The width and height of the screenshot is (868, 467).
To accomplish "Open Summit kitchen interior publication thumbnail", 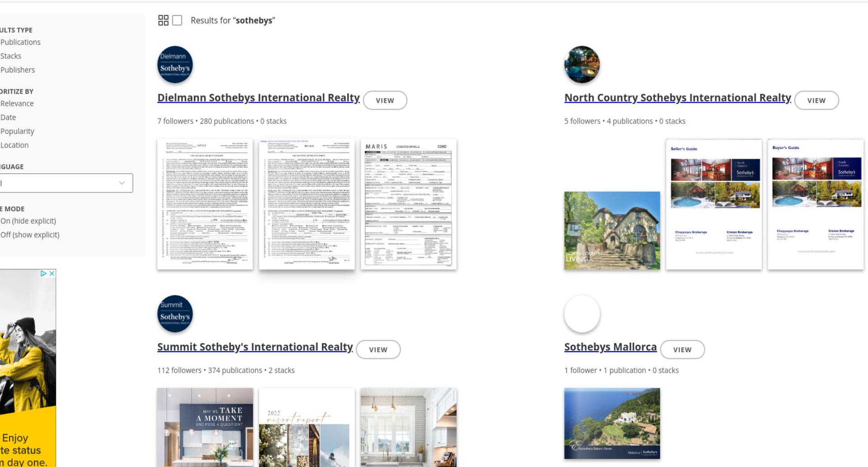I will coord(409,427).
